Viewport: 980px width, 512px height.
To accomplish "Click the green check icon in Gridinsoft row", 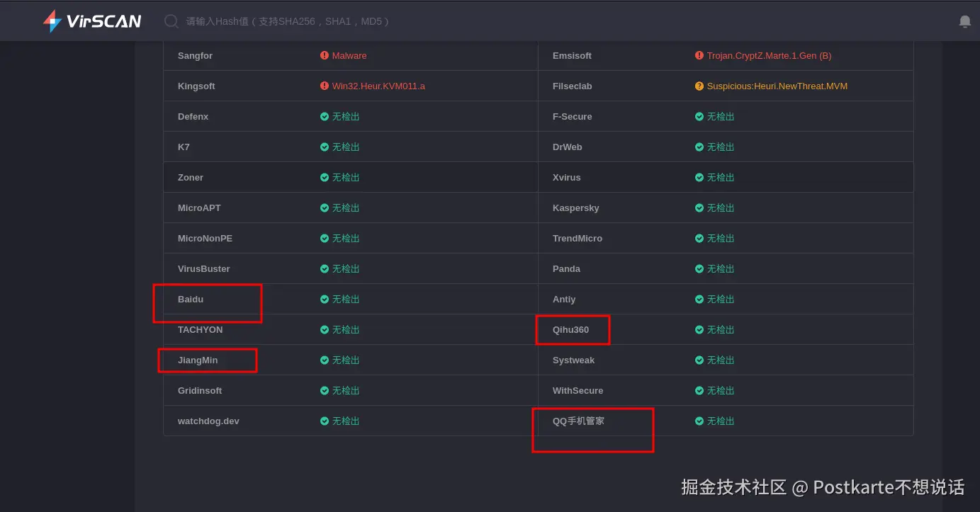I will tap(324, 390).
